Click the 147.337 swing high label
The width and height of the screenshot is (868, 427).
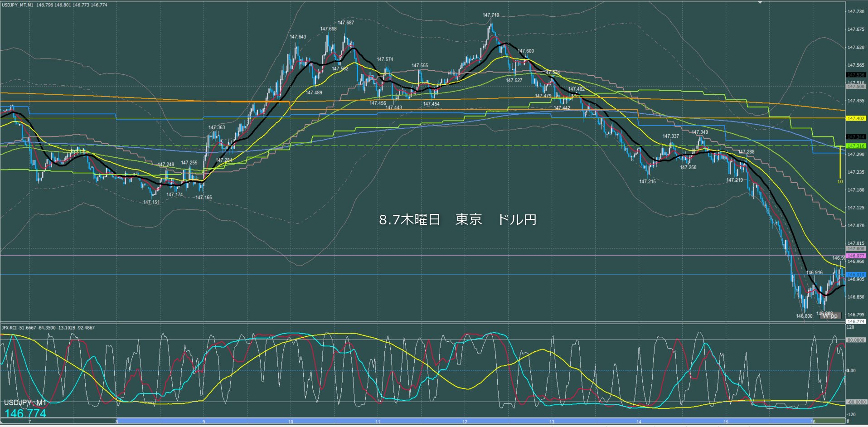tap(671, 136)
